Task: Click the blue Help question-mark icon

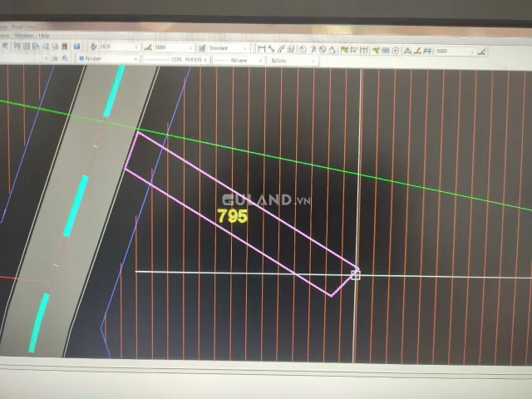Action: [76, 47]
